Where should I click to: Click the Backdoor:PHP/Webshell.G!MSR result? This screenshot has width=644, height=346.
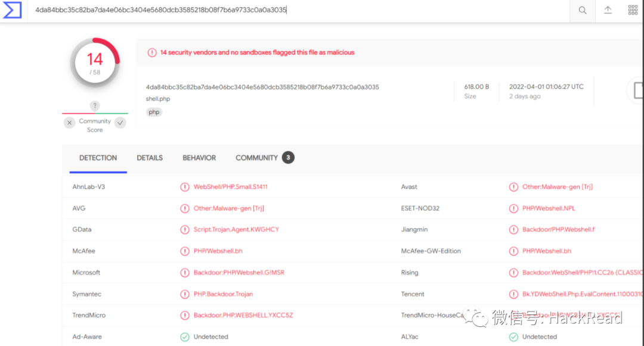(x=239, y=273)
